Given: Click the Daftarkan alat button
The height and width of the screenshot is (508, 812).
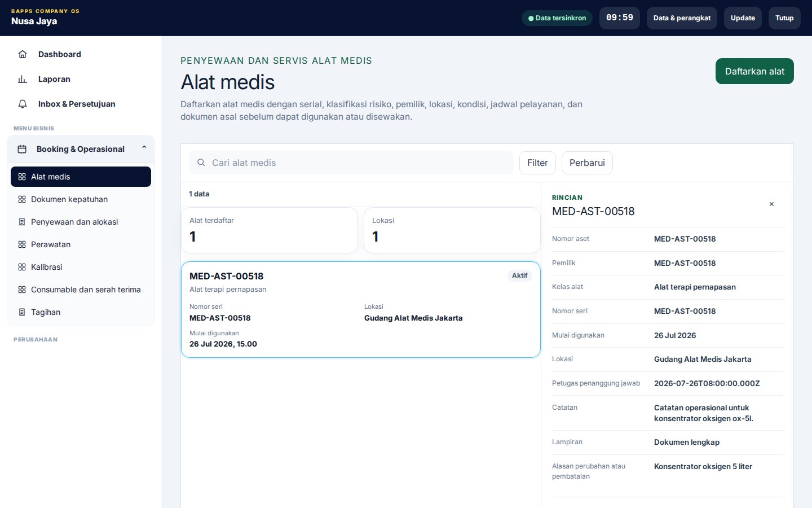Looking at the screenshot, I should click(754, 71).
